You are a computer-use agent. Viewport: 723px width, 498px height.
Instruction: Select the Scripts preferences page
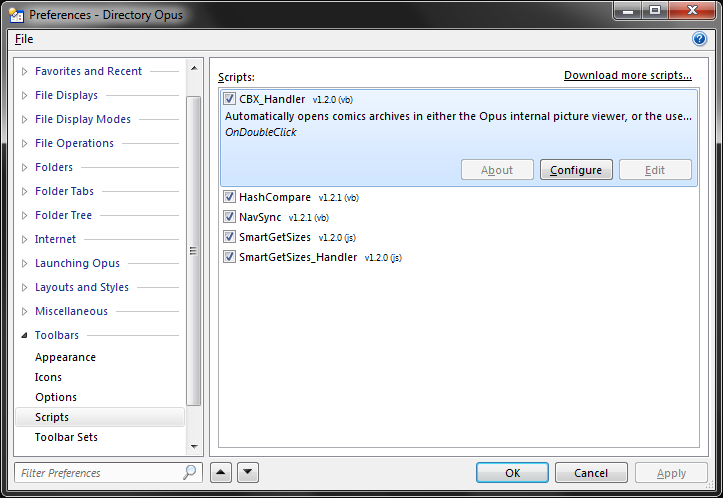(100, 417)
